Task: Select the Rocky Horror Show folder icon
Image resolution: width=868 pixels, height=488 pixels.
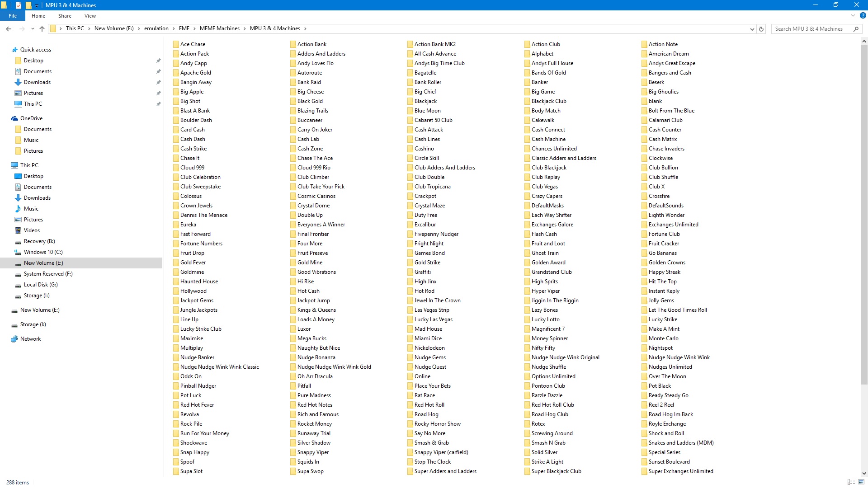Action: click(x=410, y=424)
